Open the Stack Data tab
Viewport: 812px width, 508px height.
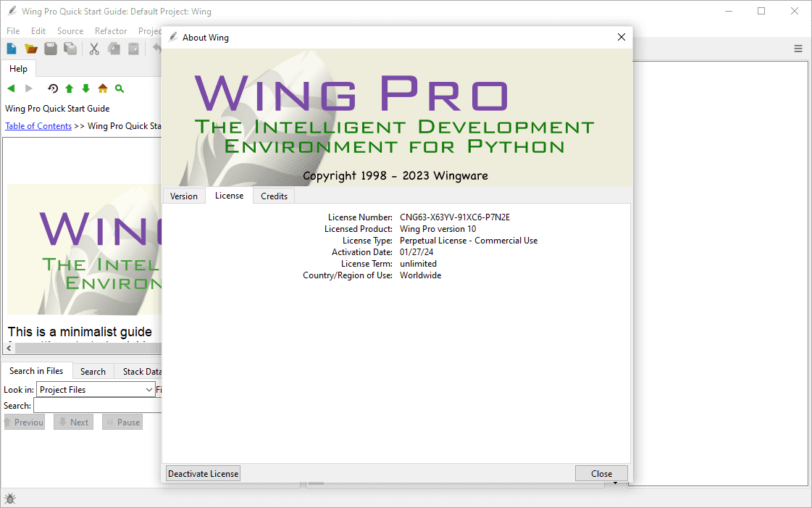(x=139, y=372)
